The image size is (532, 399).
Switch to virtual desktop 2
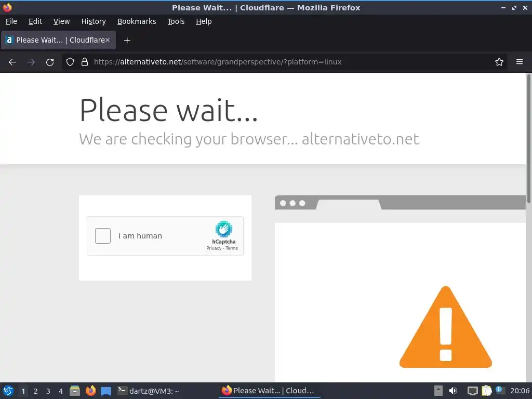pos(36,391)
